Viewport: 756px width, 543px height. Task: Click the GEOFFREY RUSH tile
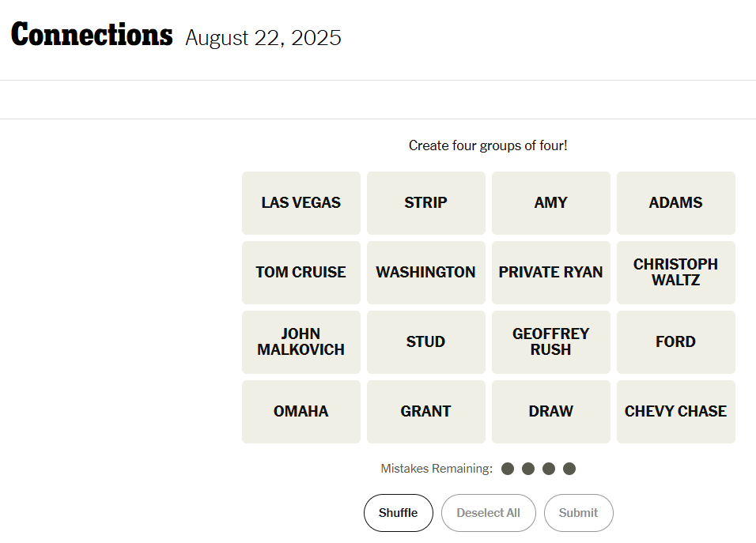click(x=551, y=342)
